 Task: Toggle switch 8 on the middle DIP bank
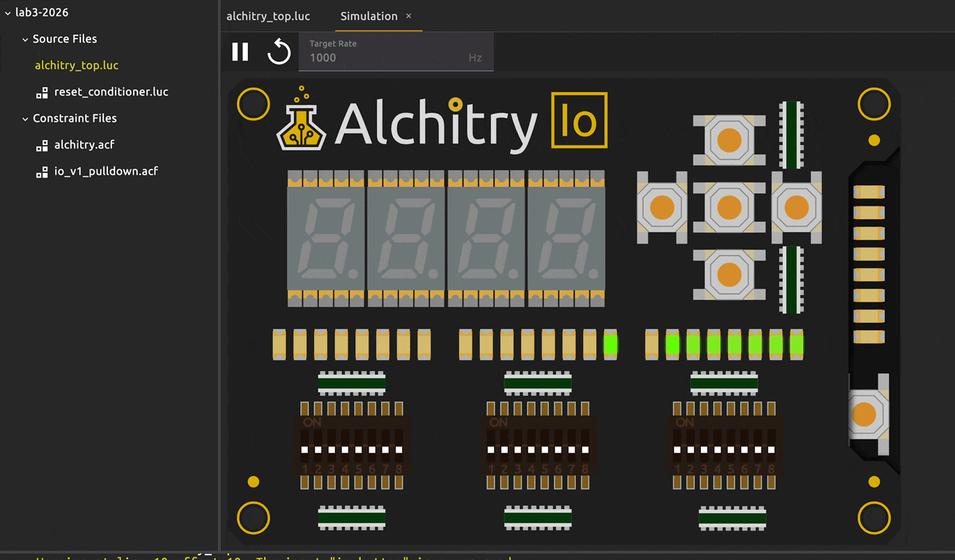tap(585, 450)
